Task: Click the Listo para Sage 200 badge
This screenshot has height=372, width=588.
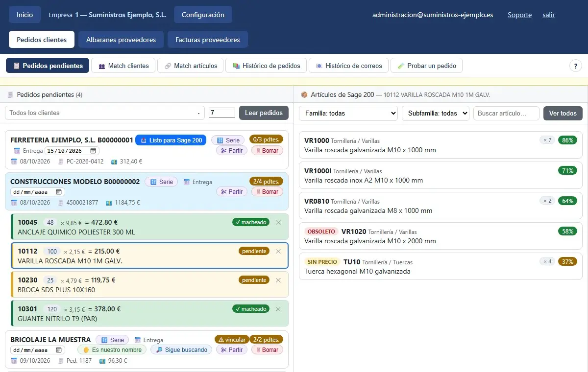Action: point(171,140)
